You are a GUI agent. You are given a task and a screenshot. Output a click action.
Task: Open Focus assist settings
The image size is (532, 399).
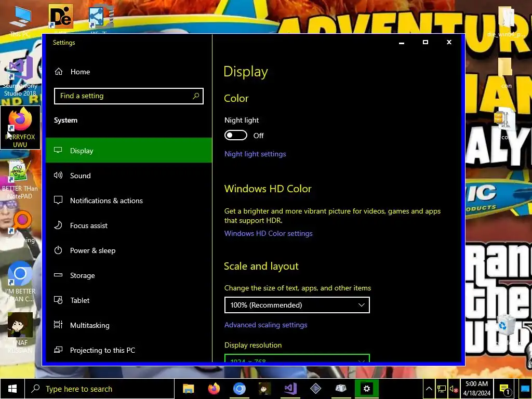pos(129,225)
